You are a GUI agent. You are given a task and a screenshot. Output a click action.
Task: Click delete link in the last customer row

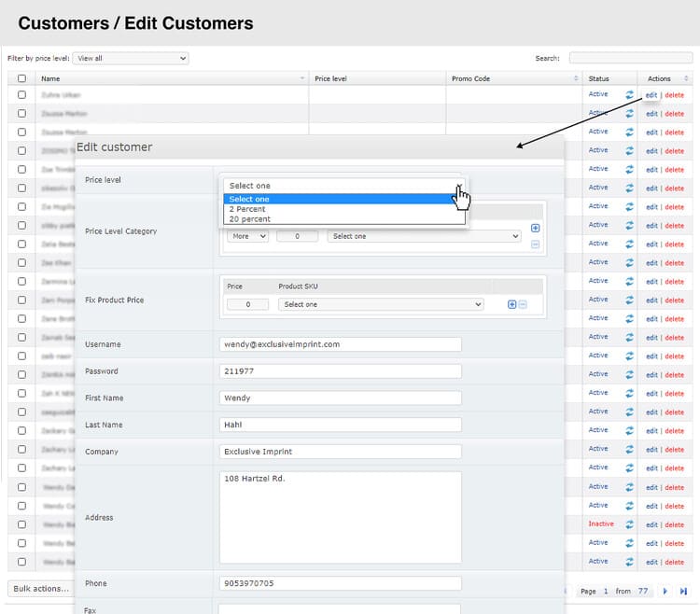tap(674, 563)
